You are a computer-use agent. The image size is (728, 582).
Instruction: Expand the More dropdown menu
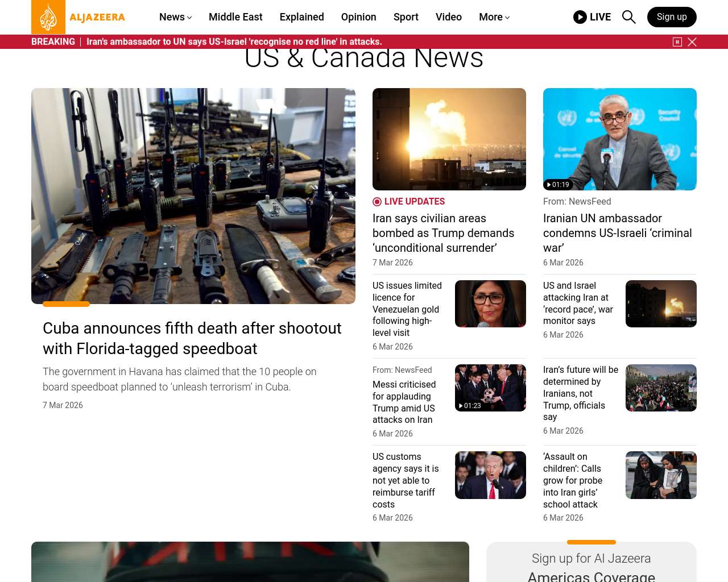click(494, 17)
